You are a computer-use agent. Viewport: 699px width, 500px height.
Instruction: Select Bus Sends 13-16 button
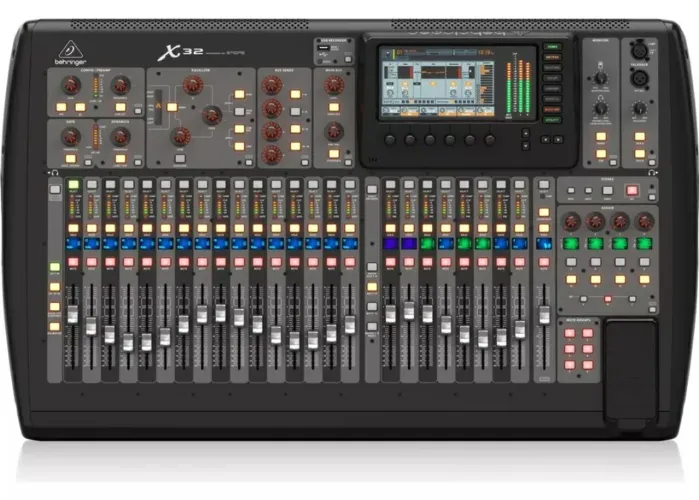[295, 146]
